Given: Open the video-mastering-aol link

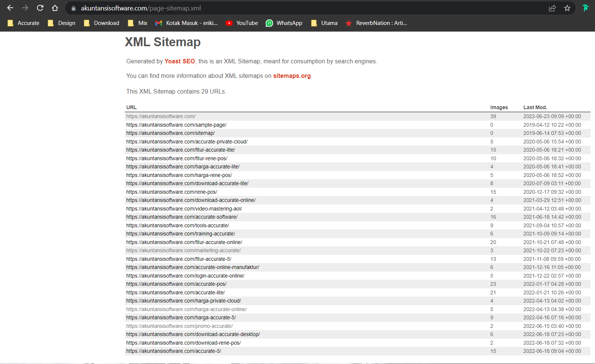Looking at the screenshot, I should point(184,209).
